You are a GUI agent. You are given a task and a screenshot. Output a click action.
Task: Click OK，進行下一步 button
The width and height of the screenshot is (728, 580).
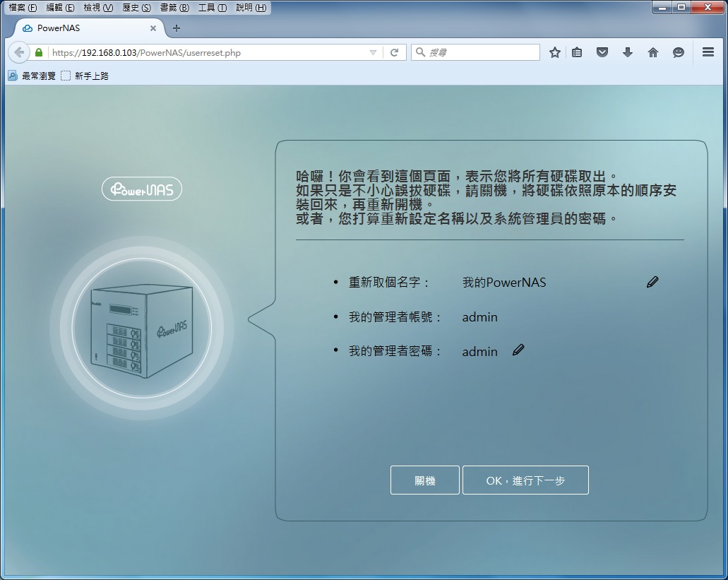525,480
